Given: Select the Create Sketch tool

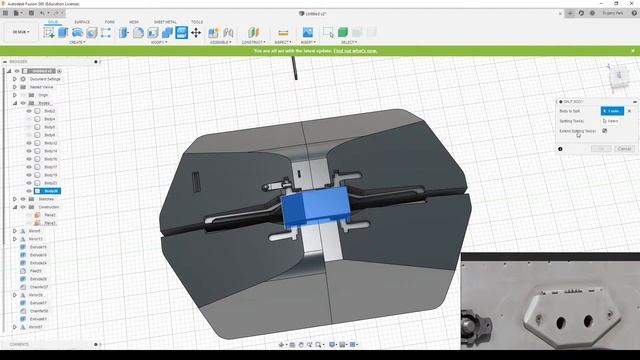Looking at the screenshot, I should pos(49,33).
